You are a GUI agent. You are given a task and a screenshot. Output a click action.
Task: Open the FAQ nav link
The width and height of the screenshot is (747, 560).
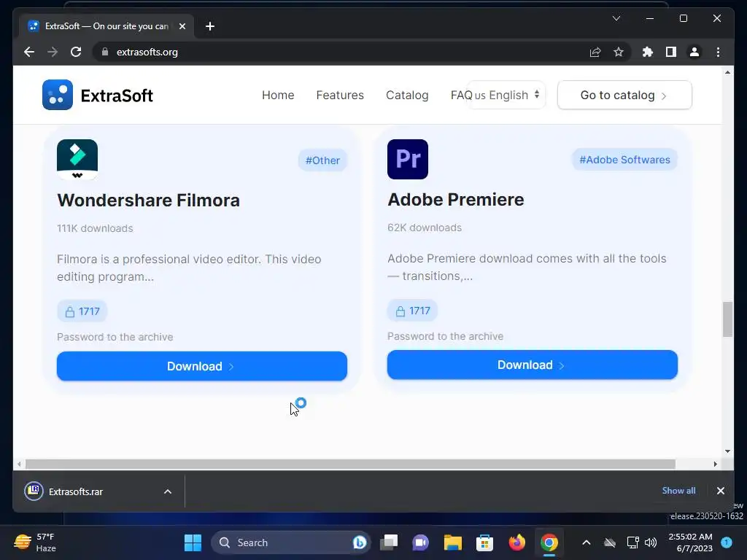pos(461,96)
